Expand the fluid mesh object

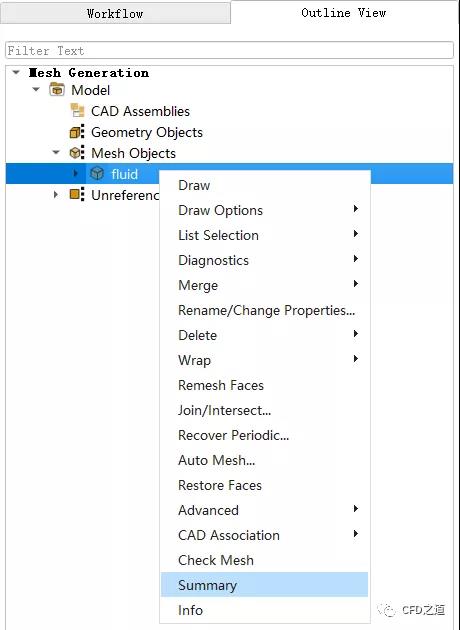[x=76, y=173]
